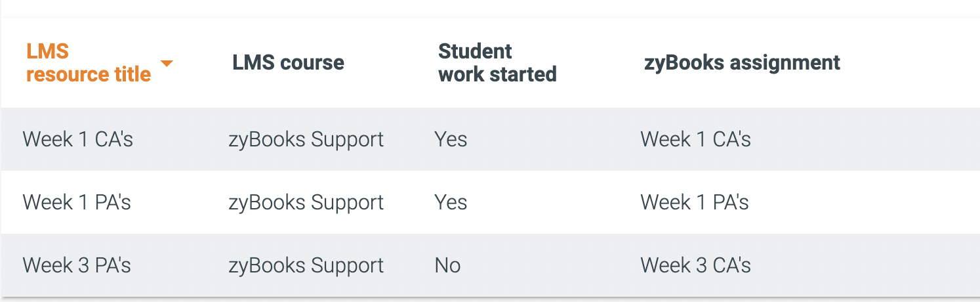Open zyBooks assignment Week 1 PA's
This screenshot has width=980, height=302.
695,202
